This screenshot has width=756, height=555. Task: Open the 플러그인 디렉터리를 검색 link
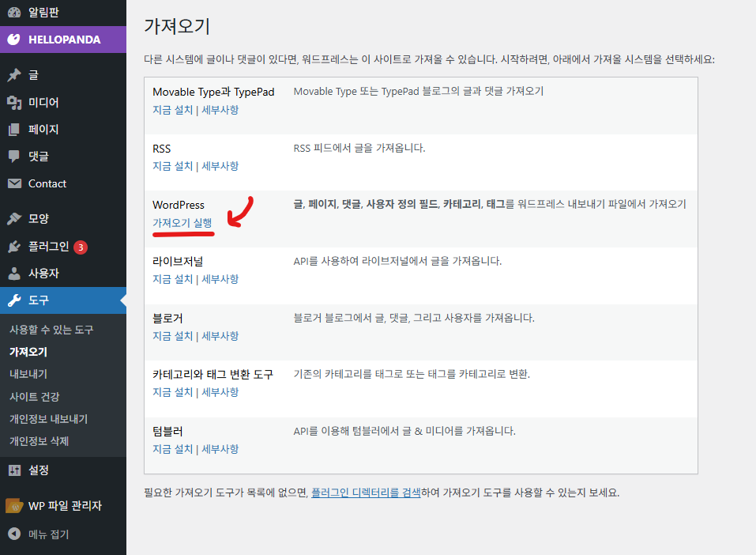(366, 493)
